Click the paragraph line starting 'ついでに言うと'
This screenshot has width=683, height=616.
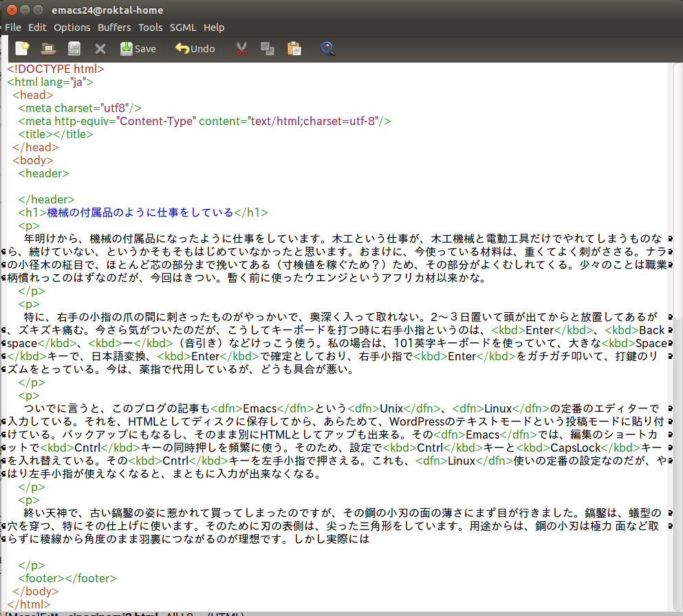pos(342,408)
